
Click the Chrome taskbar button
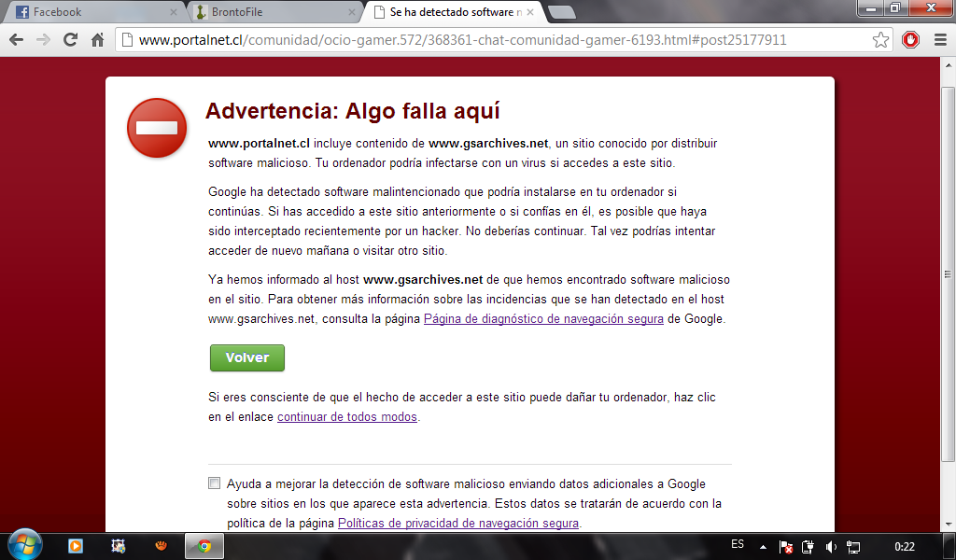click(x=204, y=546)
